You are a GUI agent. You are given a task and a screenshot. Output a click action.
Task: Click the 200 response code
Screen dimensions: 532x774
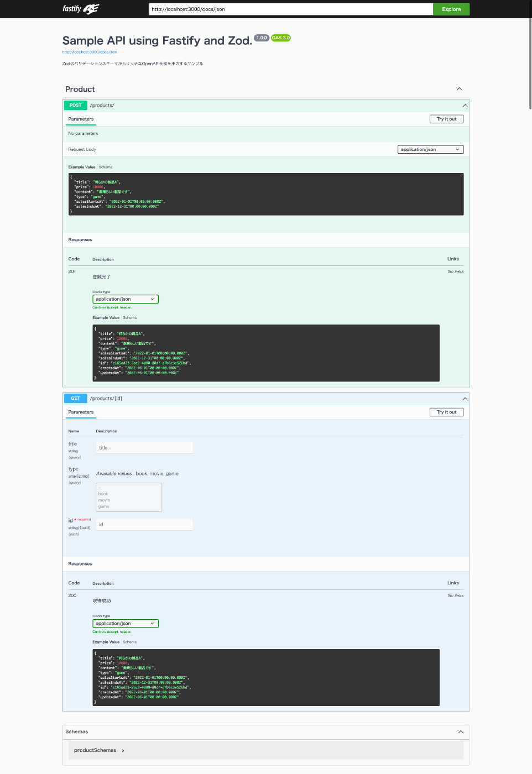point(72,596)
